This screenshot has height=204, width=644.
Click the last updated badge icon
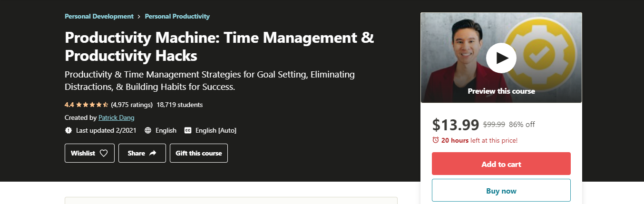[68, 130]
